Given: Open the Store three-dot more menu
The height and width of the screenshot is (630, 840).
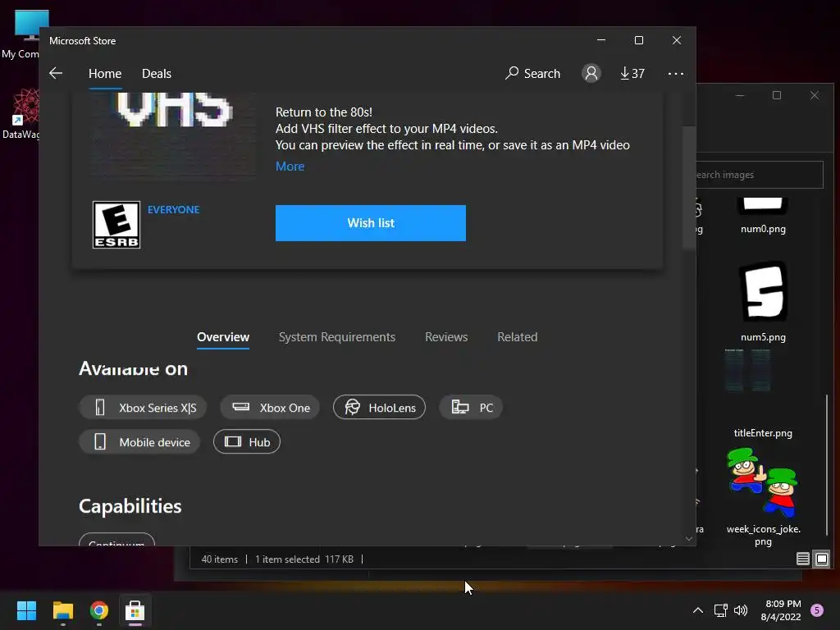Looking at the screenshot, I should point(676,73).
